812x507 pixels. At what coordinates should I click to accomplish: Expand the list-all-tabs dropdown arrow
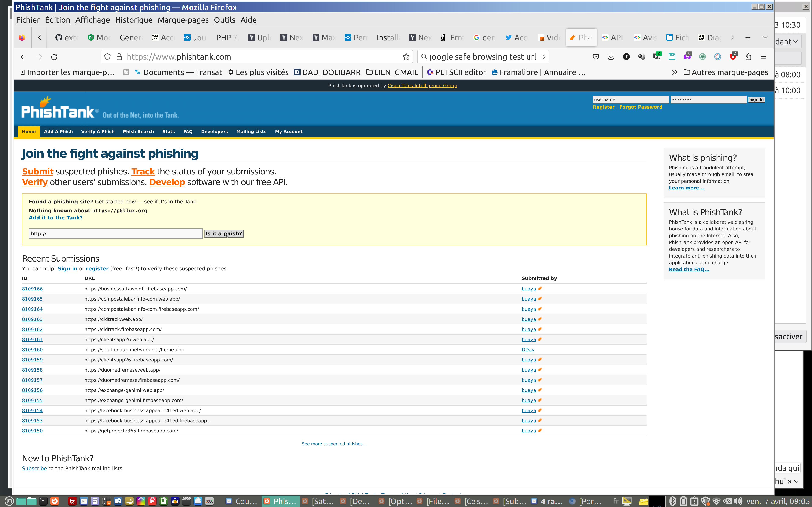point(765,38)
